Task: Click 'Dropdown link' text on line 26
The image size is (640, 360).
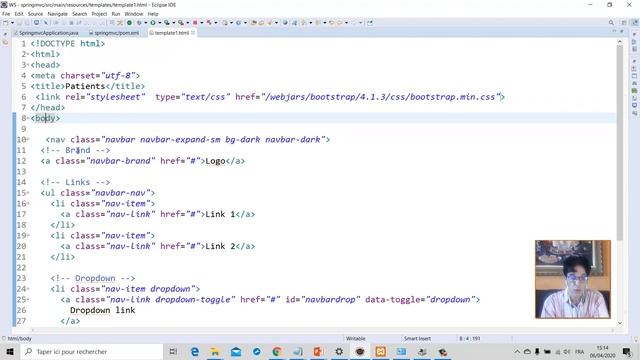Action: (x=102, y=310)
